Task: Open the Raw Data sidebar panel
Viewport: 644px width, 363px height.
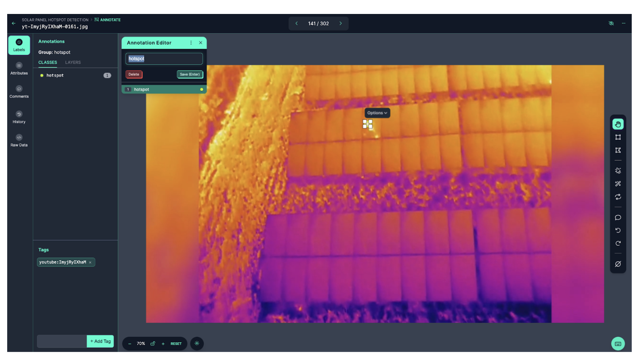Action: coord(19,140)
